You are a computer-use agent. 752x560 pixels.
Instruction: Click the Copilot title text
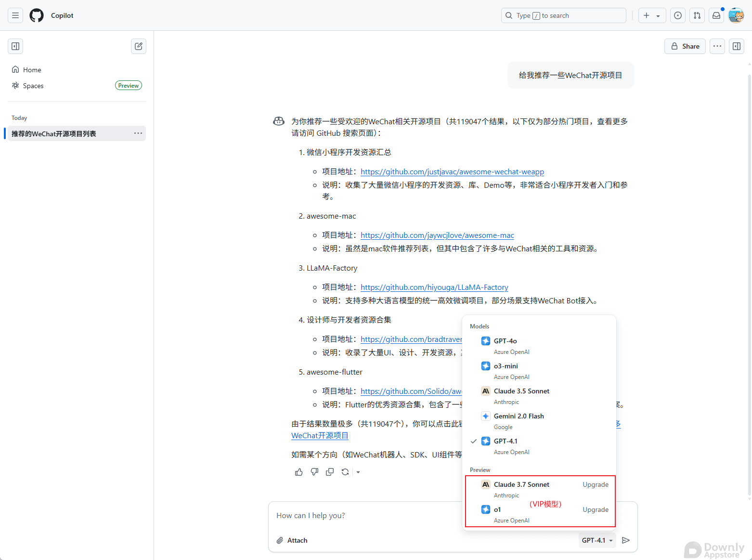(62, 15)
